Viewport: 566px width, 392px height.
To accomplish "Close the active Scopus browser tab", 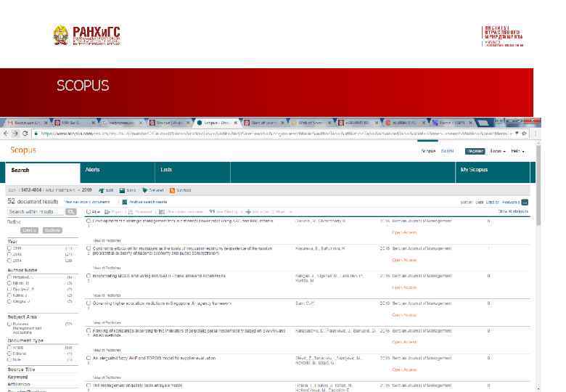I will (x=235, y=123).
